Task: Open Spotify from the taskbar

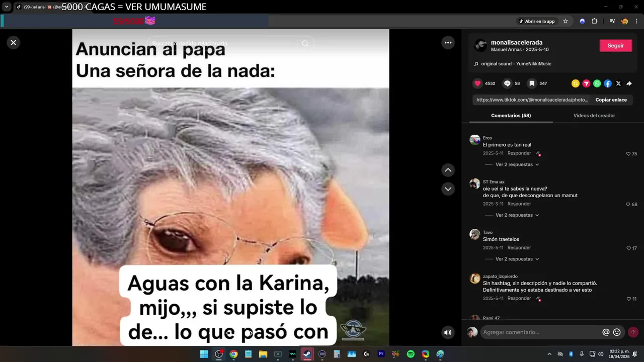Action: tap(411, 354)
